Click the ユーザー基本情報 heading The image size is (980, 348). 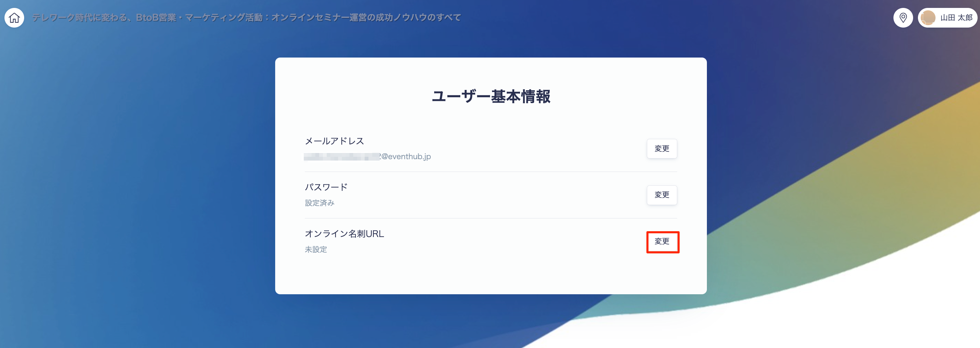[x=491, y=96]
